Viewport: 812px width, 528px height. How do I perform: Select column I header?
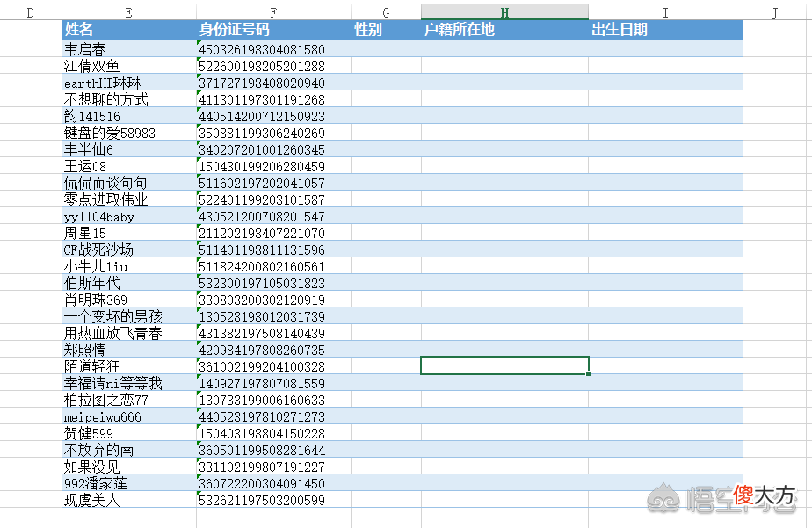click(665, 12)
